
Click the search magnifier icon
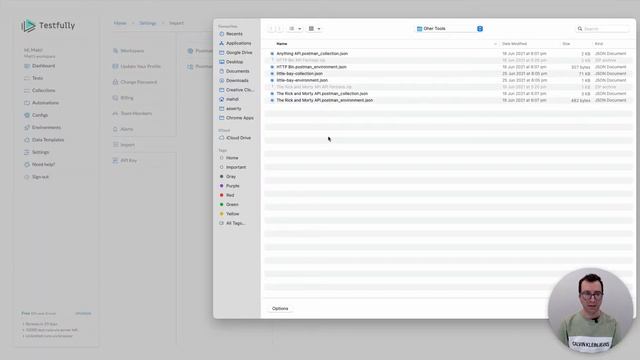coord(580,29)
